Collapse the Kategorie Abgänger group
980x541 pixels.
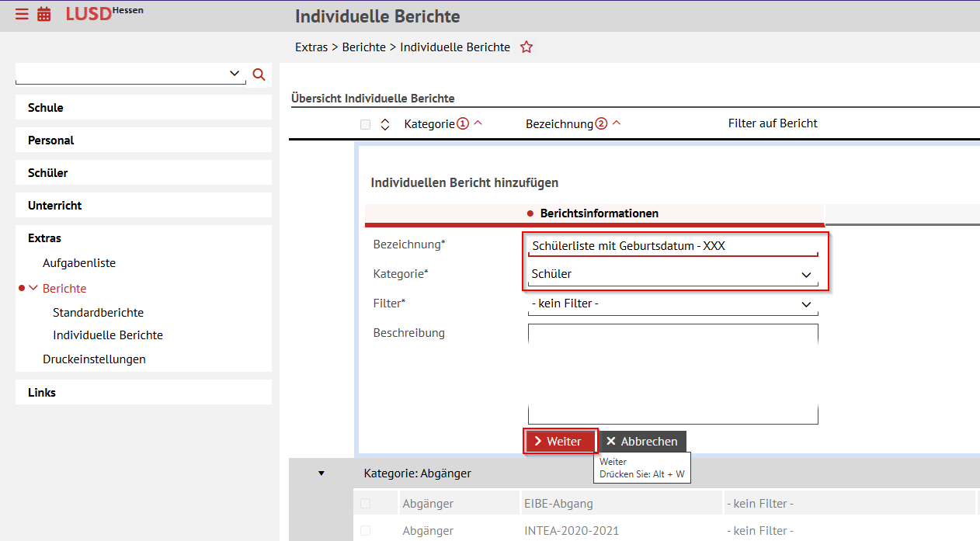click(321, 473)
